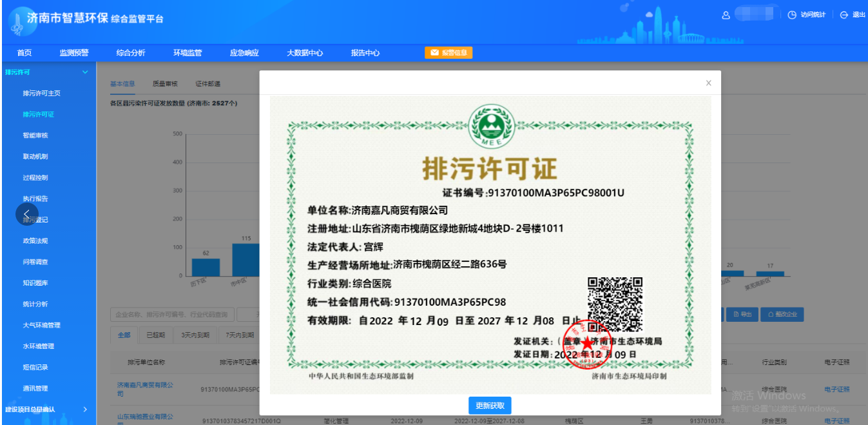Screen dimensions: 868x425
Task: Open 智能审核 in the sidebar
Action: [35, 135]
